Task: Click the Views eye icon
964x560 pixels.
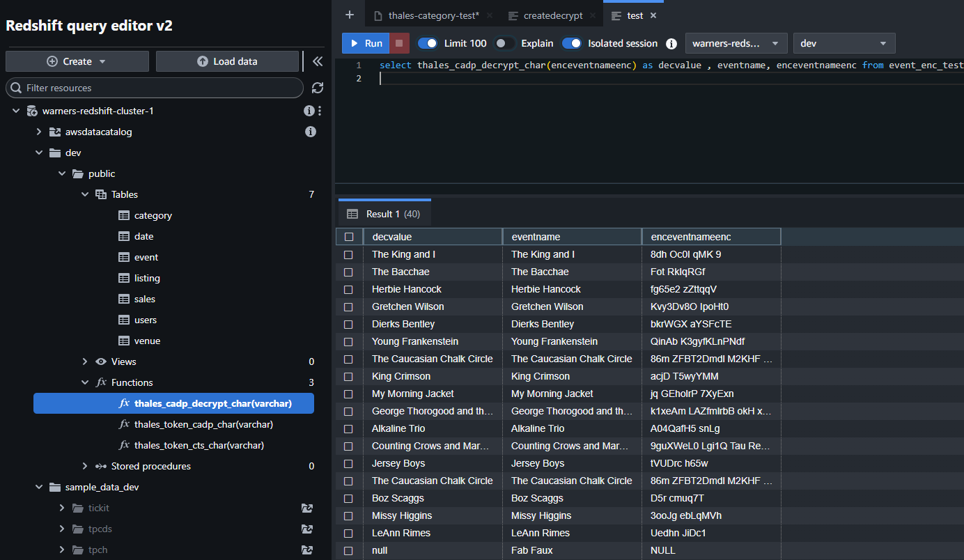Action: [101, 361]
